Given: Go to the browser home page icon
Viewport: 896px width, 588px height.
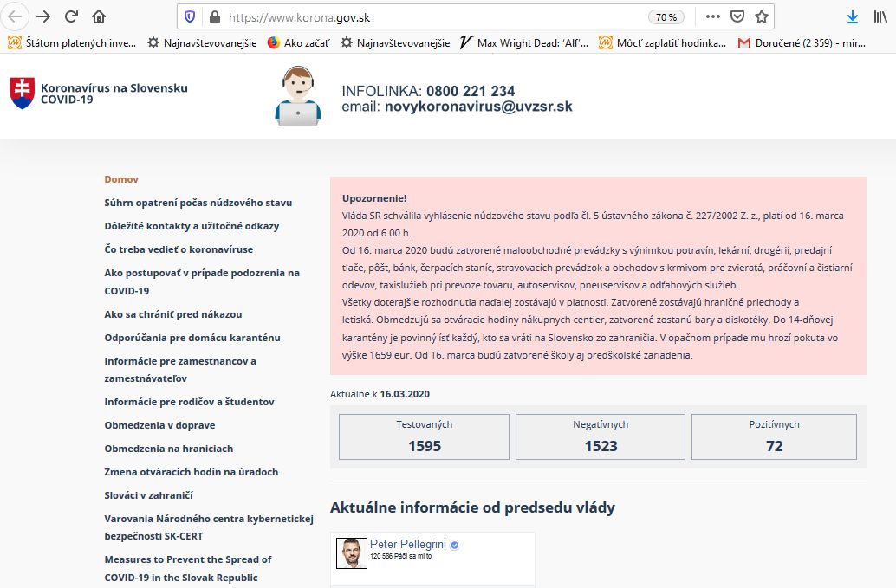Looking at the screenshot, I should [99, 16].
